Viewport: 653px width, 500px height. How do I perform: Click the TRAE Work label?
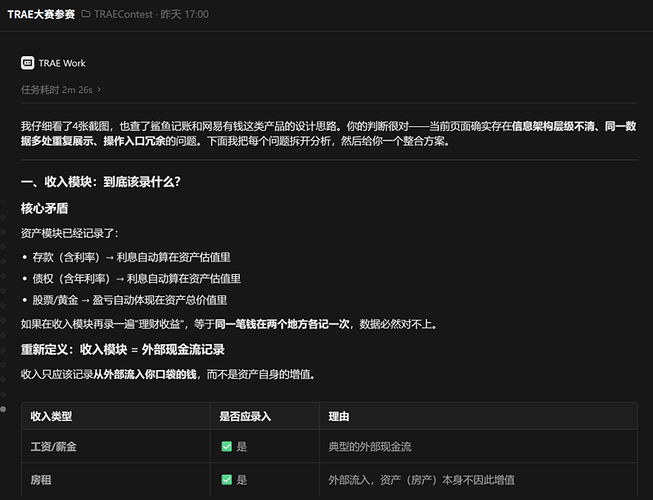(x=62, y=63)
